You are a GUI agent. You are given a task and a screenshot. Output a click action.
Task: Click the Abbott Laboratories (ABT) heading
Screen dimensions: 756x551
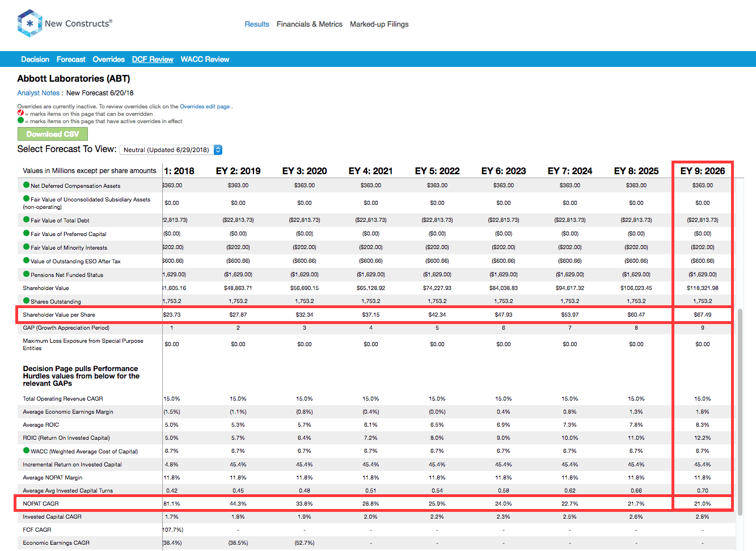[74, 78]
